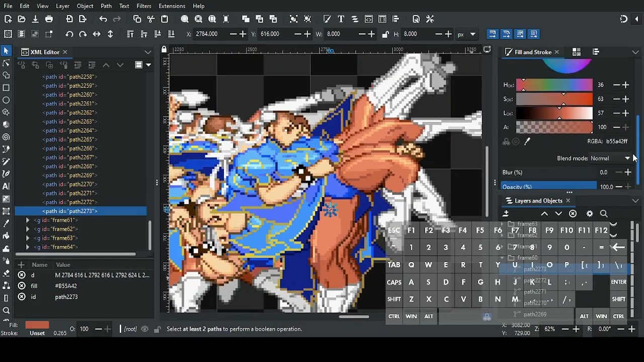Choose the Spray tool

tap(6, 261)
